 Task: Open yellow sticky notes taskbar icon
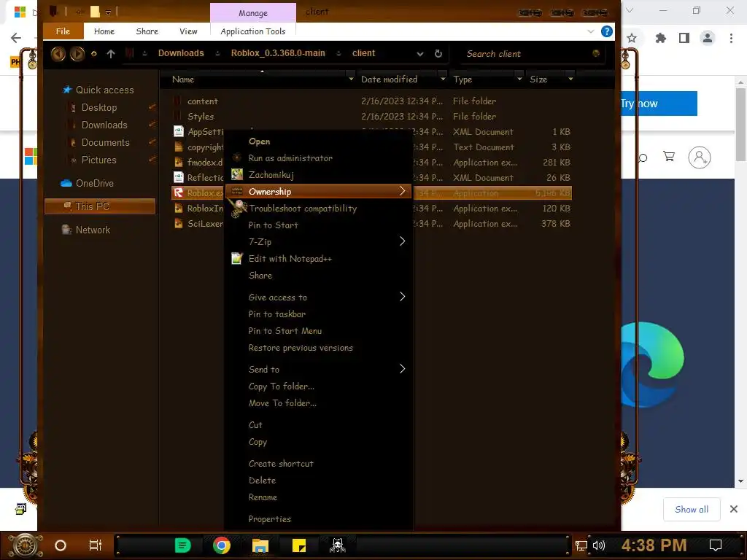coord(298,545)
